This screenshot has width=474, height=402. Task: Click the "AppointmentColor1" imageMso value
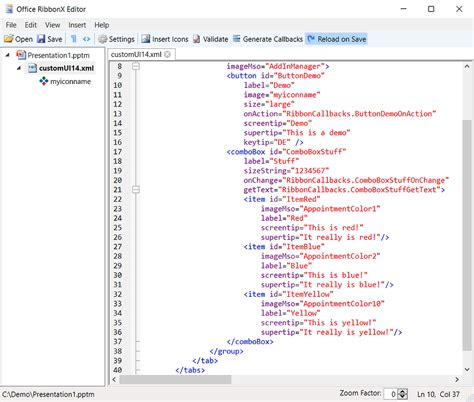click(340, 209)
